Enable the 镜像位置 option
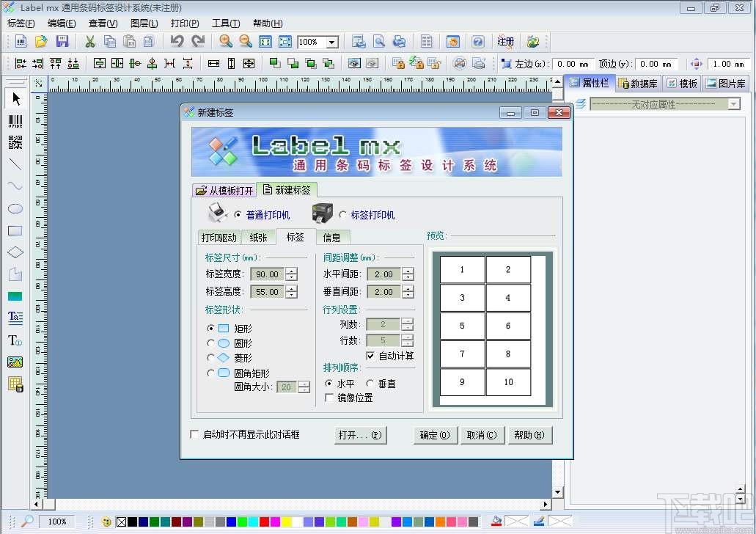The height and width of the screenshot is (534, 756). click(x=329, y=397)
